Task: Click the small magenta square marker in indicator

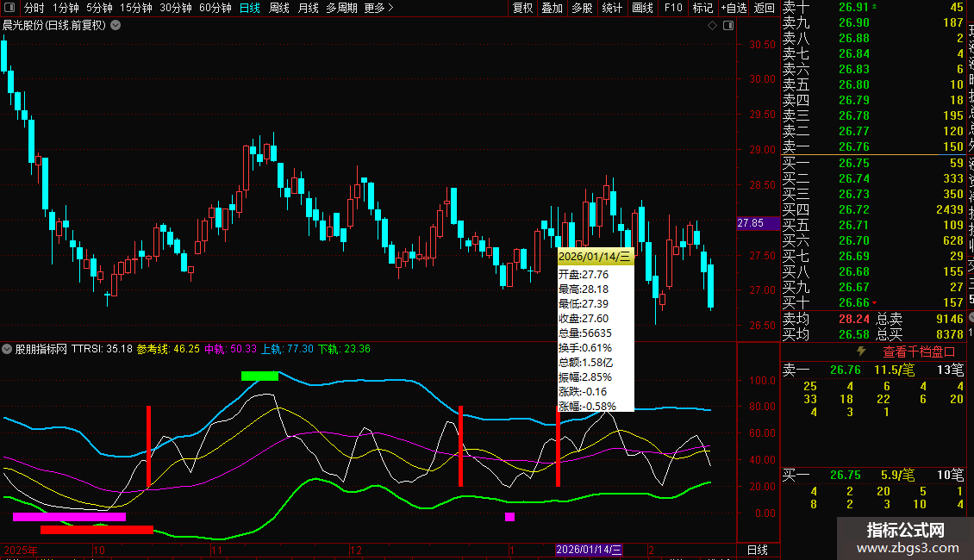Action: point(509,517)
